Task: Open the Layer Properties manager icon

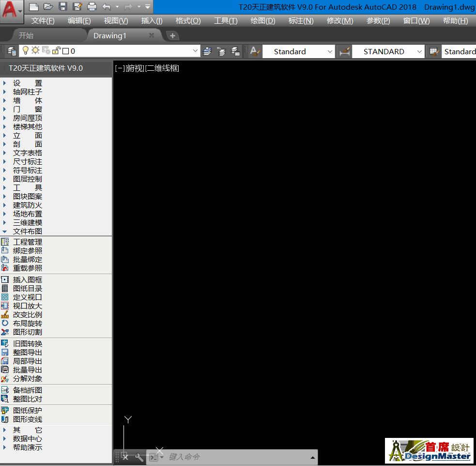Action: click(x=12, y=51)
